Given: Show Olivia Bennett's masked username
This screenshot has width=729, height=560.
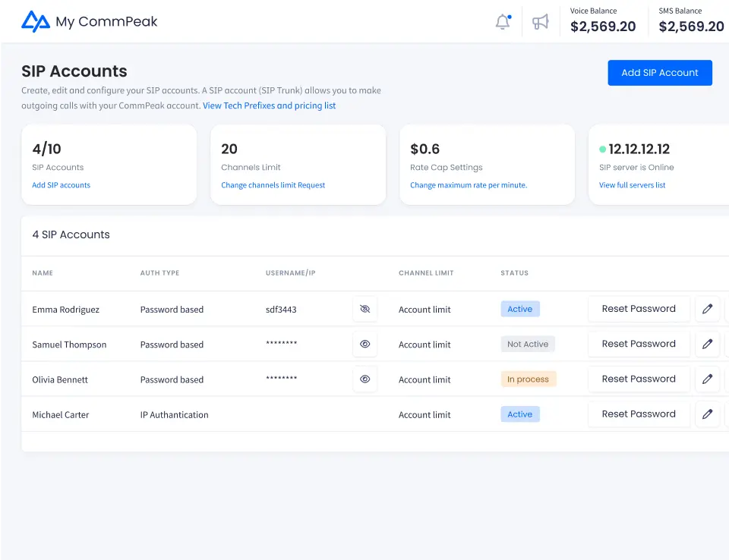Looking at the screenshot, I should click(x=365, y=379).
